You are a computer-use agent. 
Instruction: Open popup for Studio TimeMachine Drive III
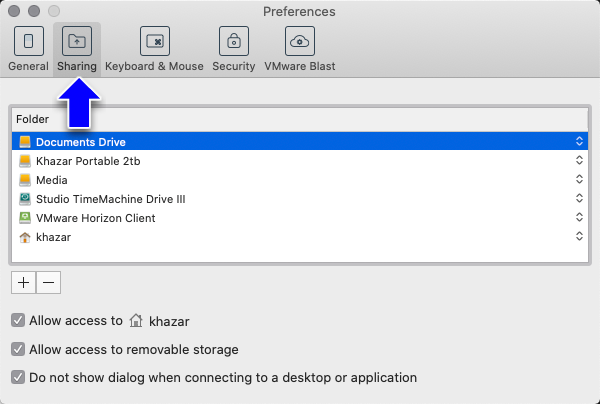tap(579, 198)
